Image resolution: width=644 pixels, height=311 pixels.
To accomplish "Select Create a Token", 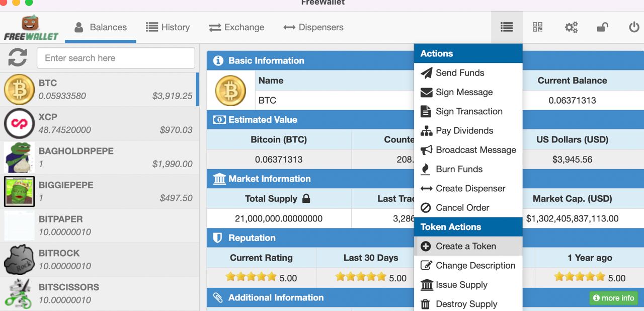I will pos(468,246).
